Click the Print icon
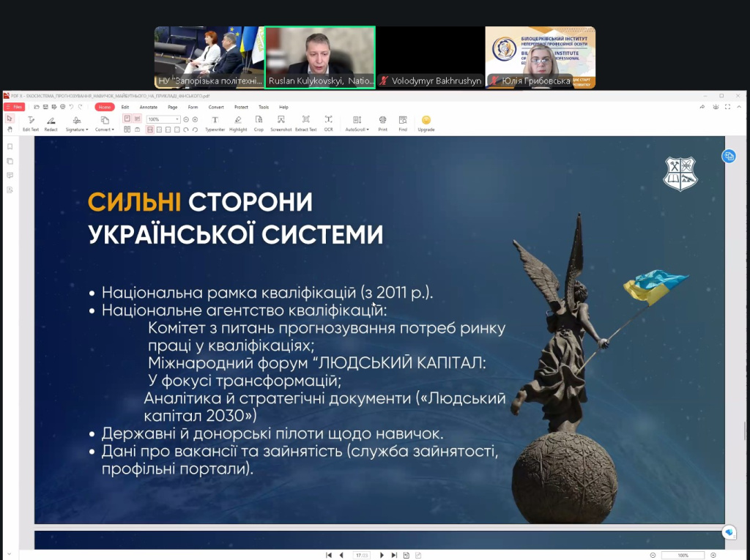This screenshot has height=560, width=750. [382, 122]
